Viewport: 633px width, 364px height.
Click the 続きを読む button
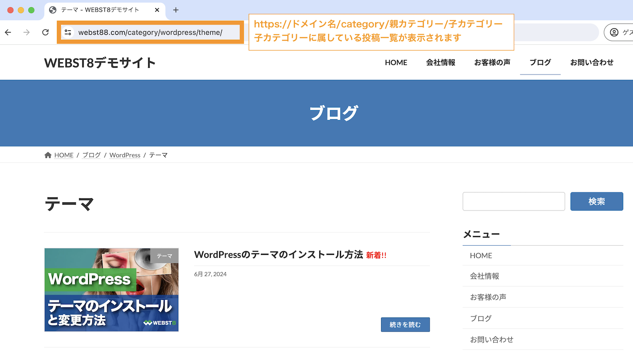405,325
